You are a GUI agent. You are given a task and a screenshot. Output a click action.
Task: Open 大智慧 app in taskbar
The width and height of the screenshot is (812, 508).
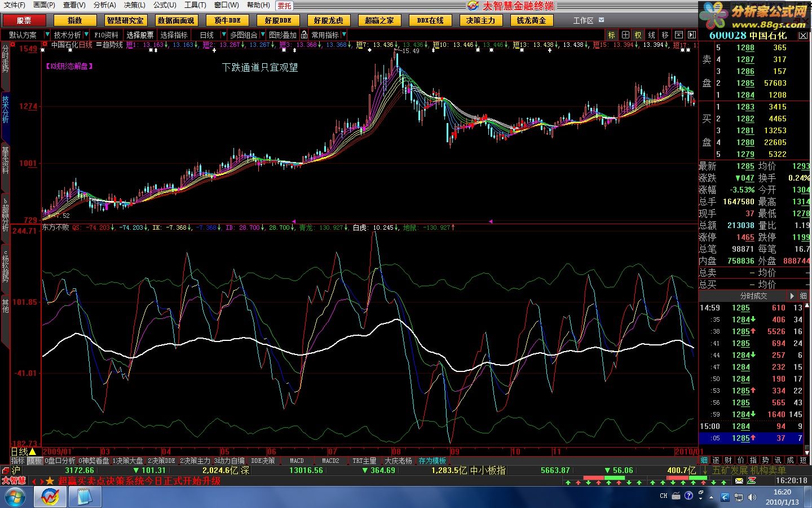50,497
